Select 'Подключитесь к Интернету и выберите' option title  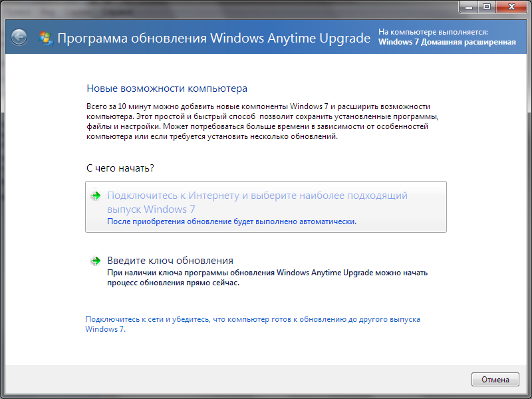coord(257,196)
